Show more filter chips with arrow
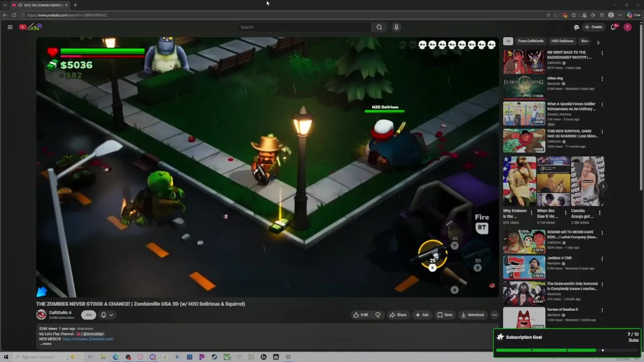 tap(598, 43)
